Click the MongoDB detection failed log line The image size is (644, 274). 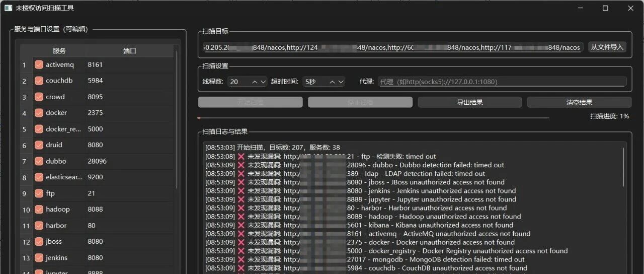tap(365, 259)
